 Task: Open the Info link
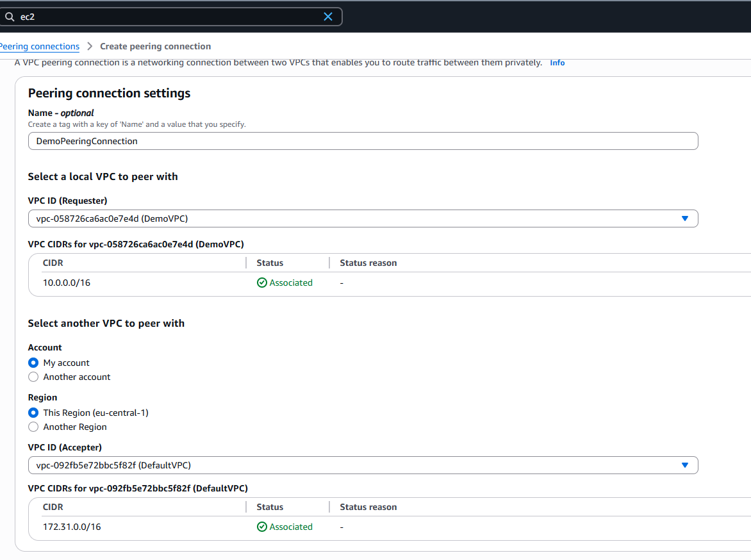click(557, 63)
